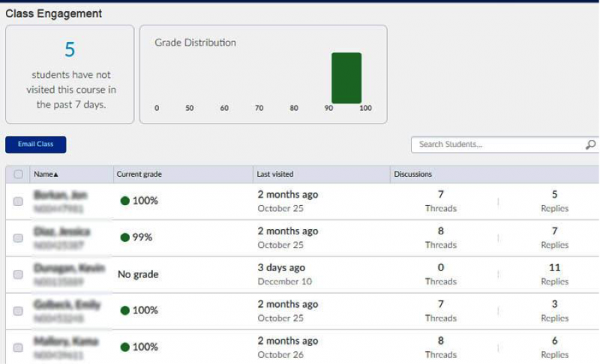Viewport: 600px width, 364px height.
Task: Click the Class Engagement heading
Action: click(x=53, y=13)
